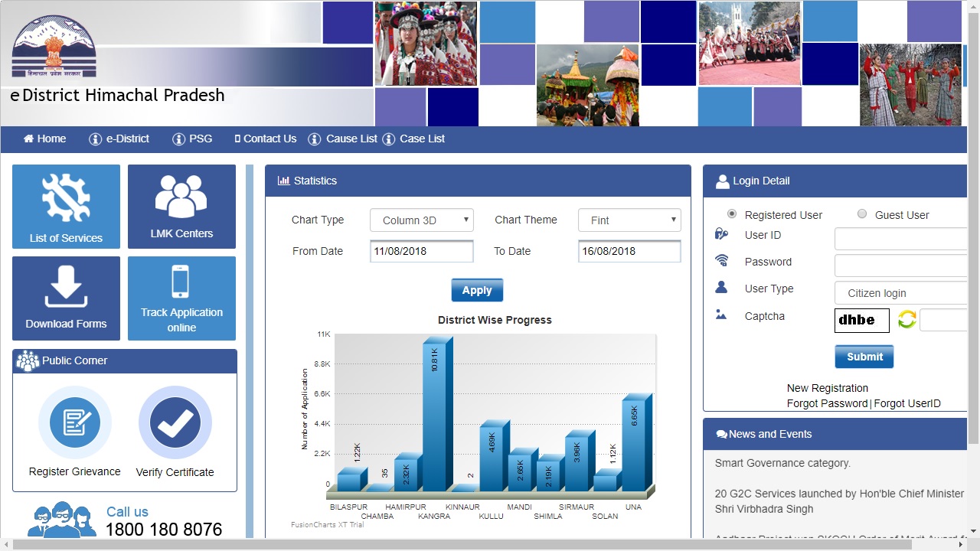Refresh the captcha code
This screenshot has height=551, width=980.
906,320
